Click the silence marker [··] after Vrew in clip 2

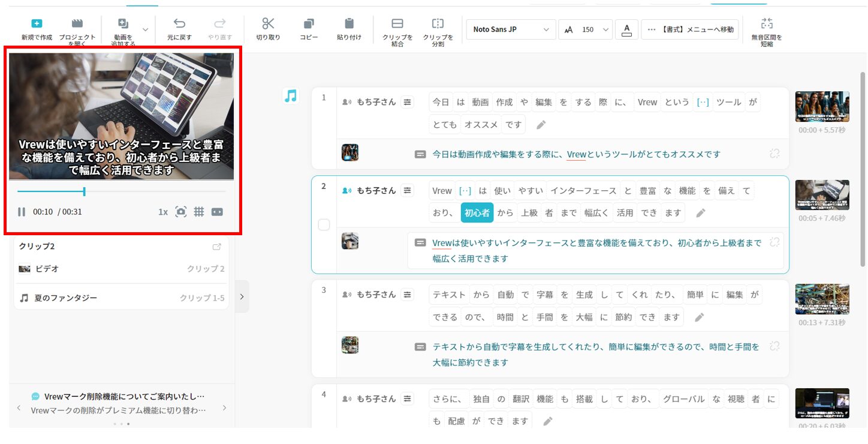click(x=465, y=191)
